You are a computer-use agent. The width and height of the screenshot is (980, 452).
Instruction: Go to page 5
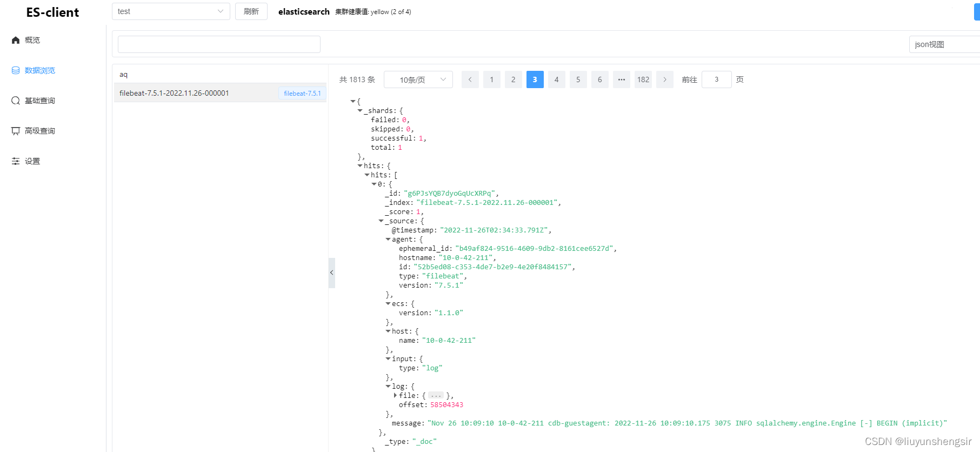coord(578,79)
